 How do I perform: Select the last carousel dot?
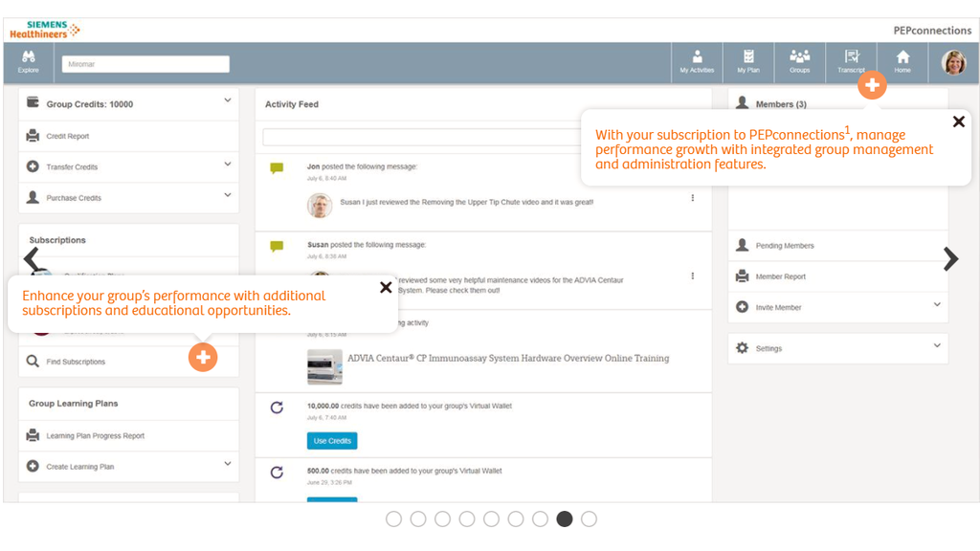[x=589, y=518]
